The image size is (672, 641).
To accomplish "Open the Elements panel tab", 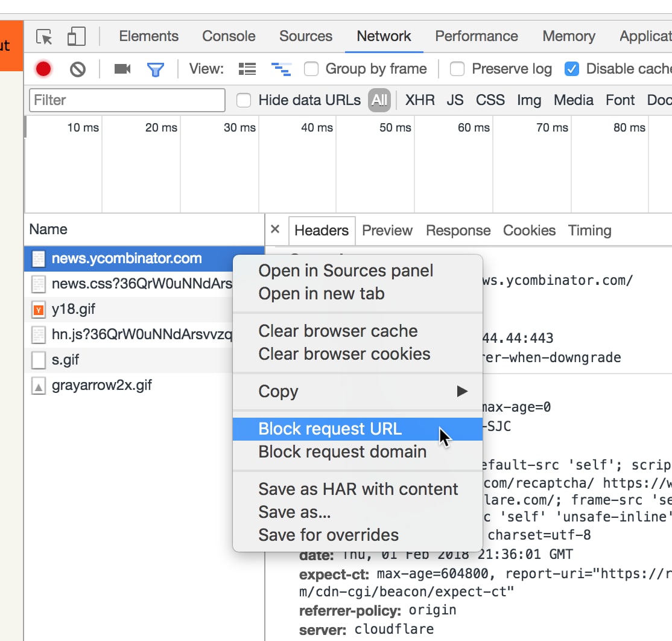I will click(149, 36).
